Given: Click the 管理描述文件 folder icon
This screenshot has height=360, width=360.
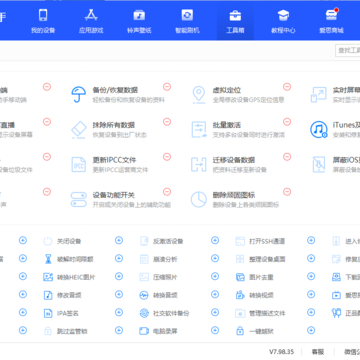Looking at the screenshot, I should (240, 313).
